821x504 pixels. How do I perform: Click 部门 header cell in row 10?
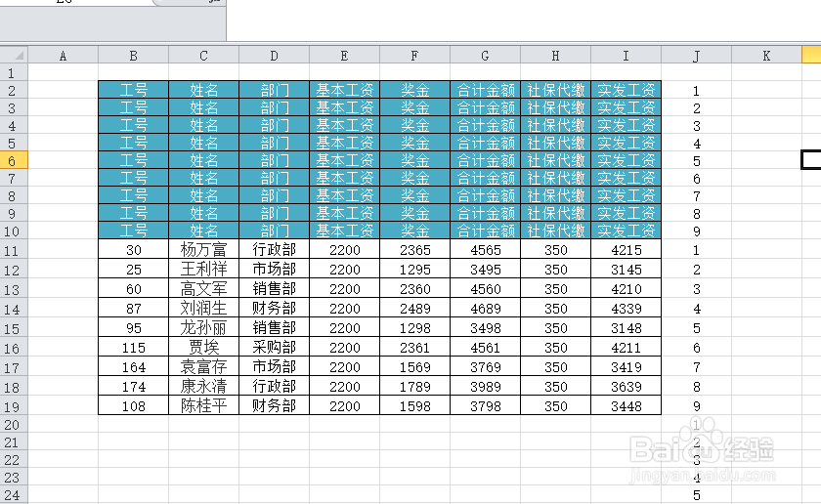(275, 231)
